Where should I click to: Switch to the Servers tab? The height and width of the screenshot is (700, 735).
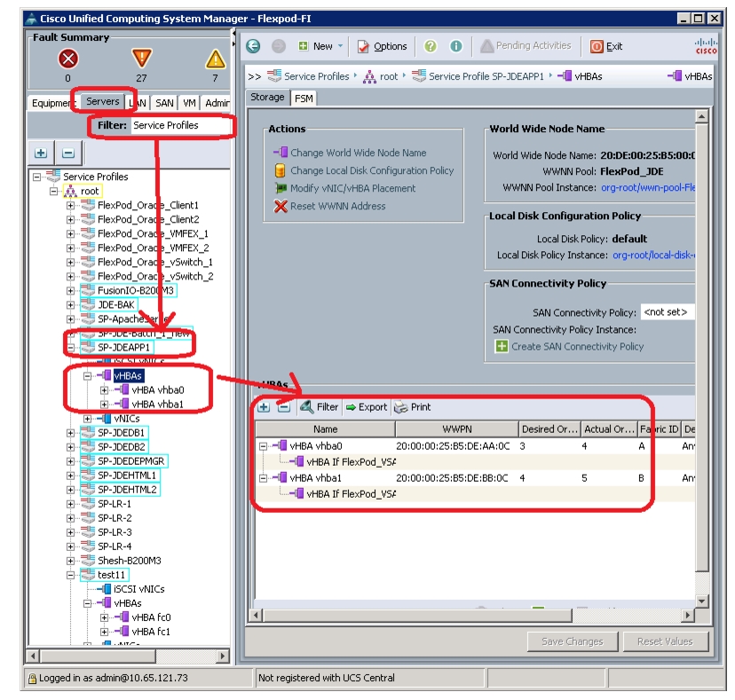click(103, 101)
